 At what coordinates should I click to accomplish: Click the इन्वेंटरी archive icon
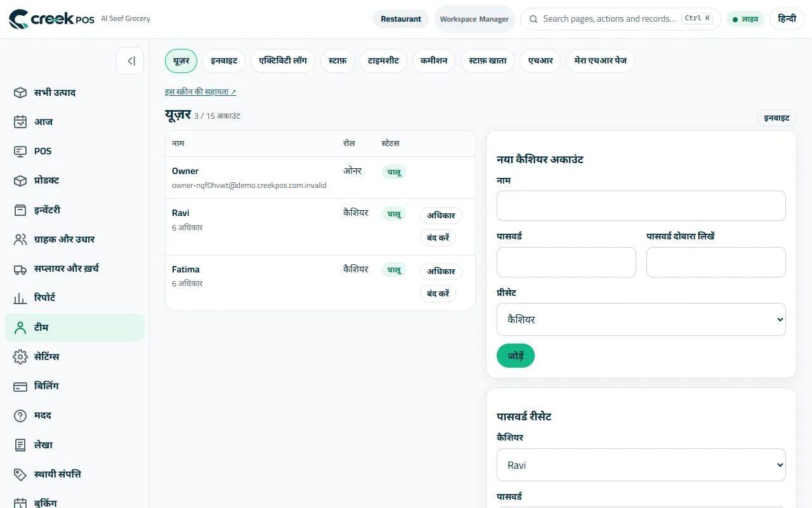(20, 210)
